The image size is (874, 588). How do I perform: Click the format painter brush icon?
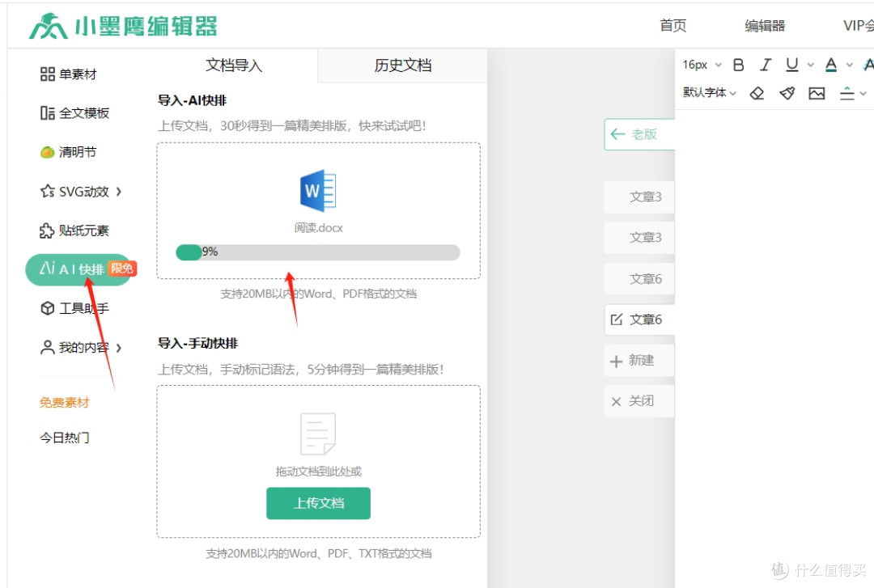[x=787, y=93]
